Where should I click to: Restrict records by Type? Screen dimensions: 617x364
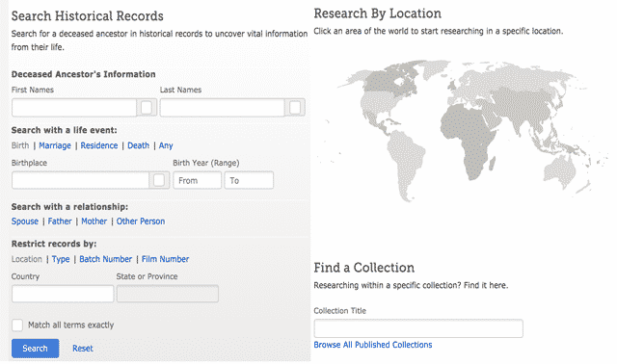(x=61, y=259)
